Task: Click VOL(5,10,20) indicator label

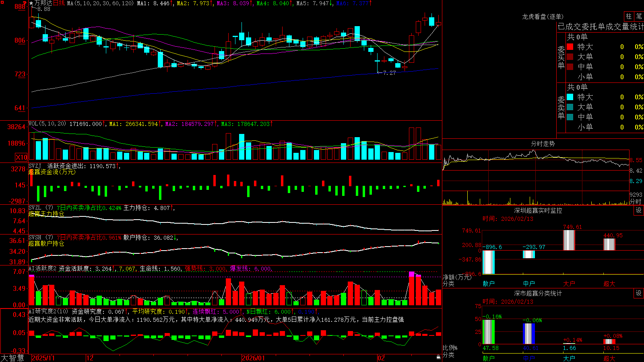Action: (x=47, y=123)
